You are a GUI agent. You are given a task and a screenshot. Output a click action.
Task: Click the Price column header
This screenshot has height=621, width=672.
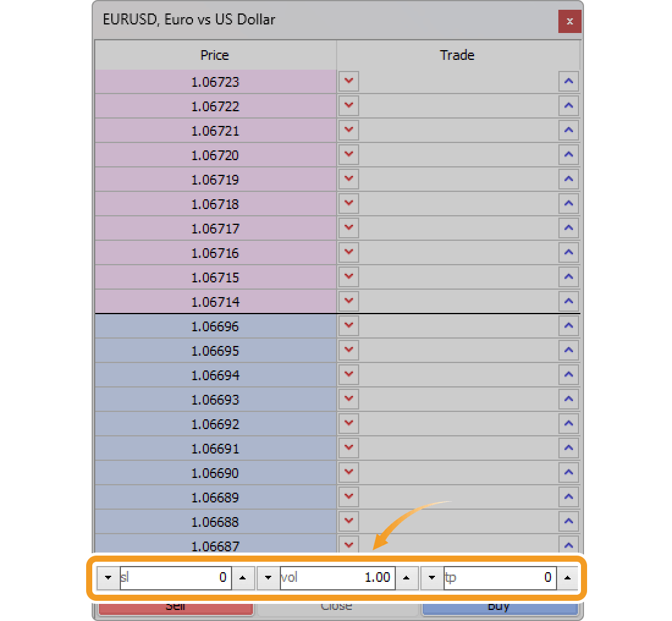(x=214, y=55)
